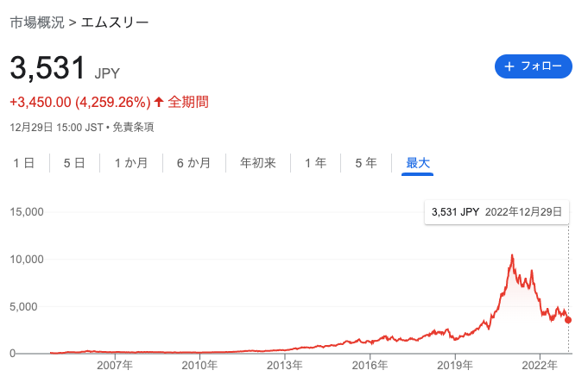Click the 2021 peak on price chart
Image resolution: width=588 pixels, height=383 pixels.
click(x=512, y=256)
